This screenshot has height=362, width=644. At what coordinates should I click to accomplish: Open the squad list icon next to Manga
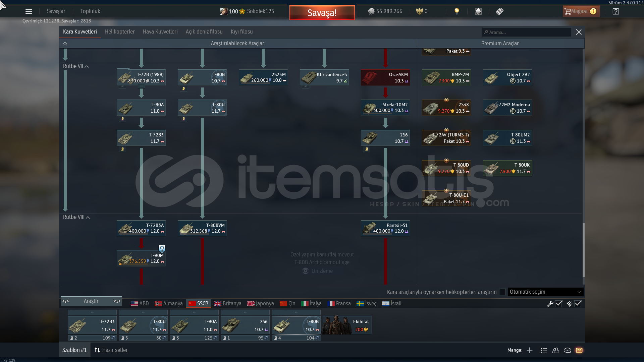click(x=544, y=350)
